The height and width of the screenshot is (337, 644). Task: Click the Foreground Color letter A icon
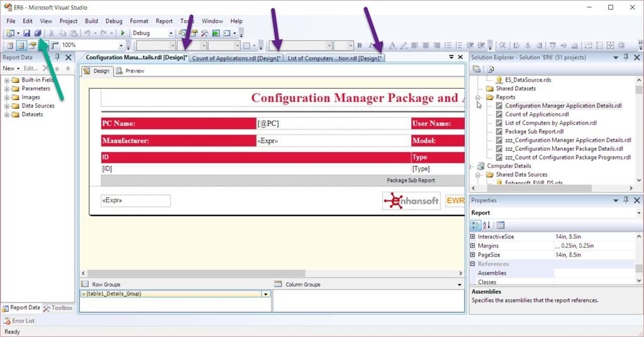[392, 45]
